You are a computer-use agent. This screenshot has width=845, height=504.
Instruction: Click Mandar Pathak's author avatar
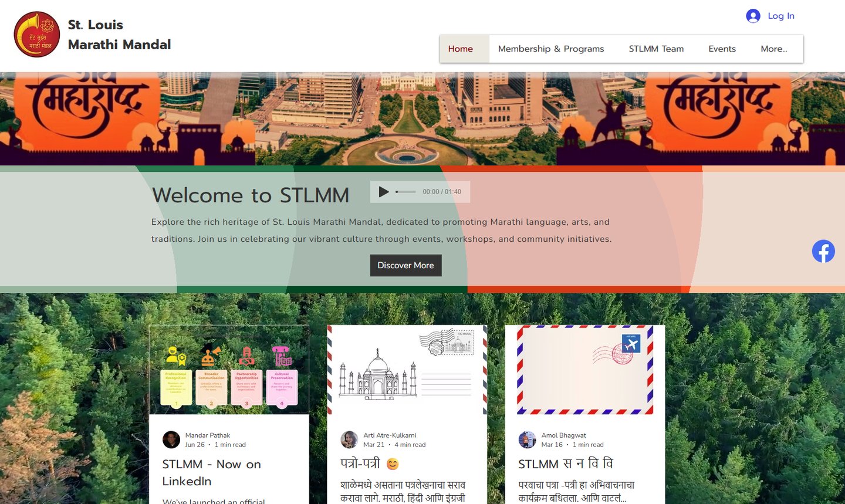[171, 439]
